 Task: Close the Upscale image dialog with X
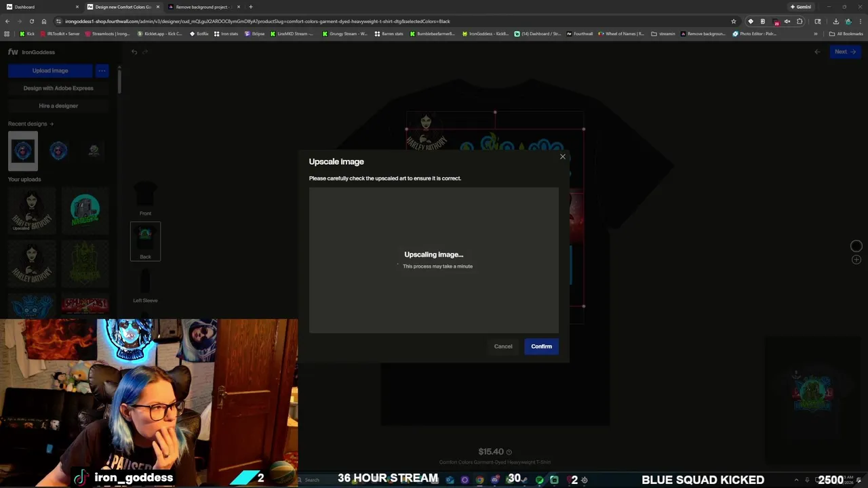[x=562, y=157]
